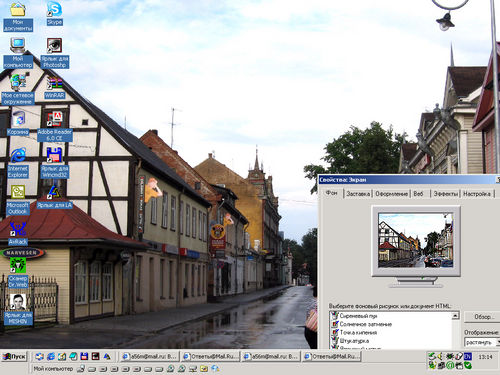Click the wallpaper list scroll-up arrow
Image resolution: width=500 pixels, height=375 pixels.
(455, 315)
